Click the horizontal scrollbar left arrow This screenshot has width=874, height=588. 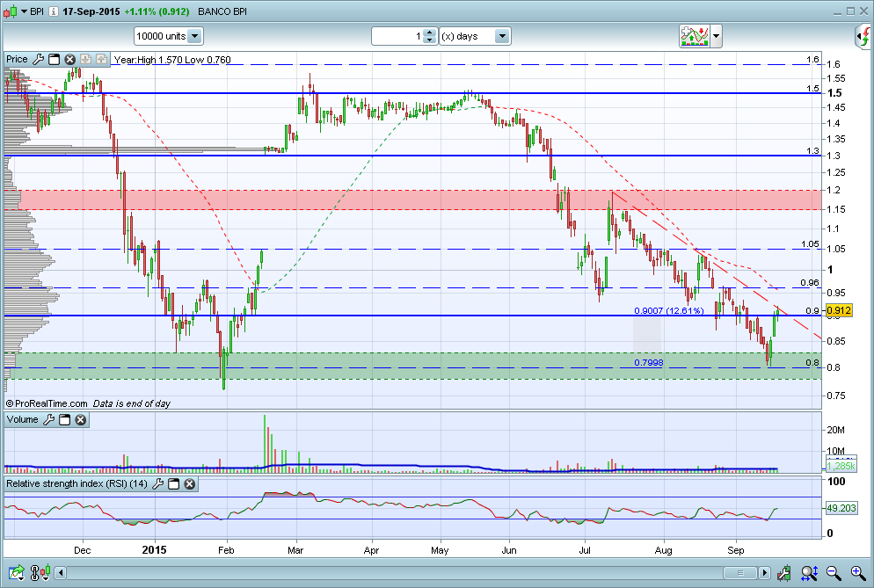click(x=60, y=572)
